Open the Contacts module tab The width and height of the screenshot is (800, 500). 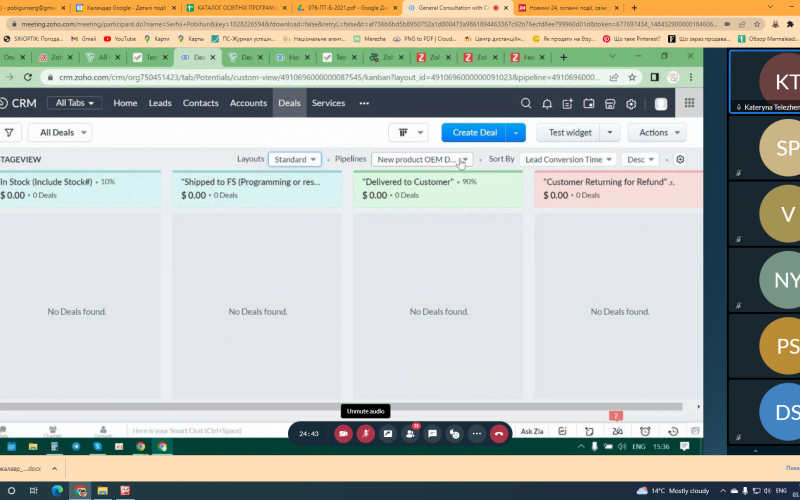point(201,103)
